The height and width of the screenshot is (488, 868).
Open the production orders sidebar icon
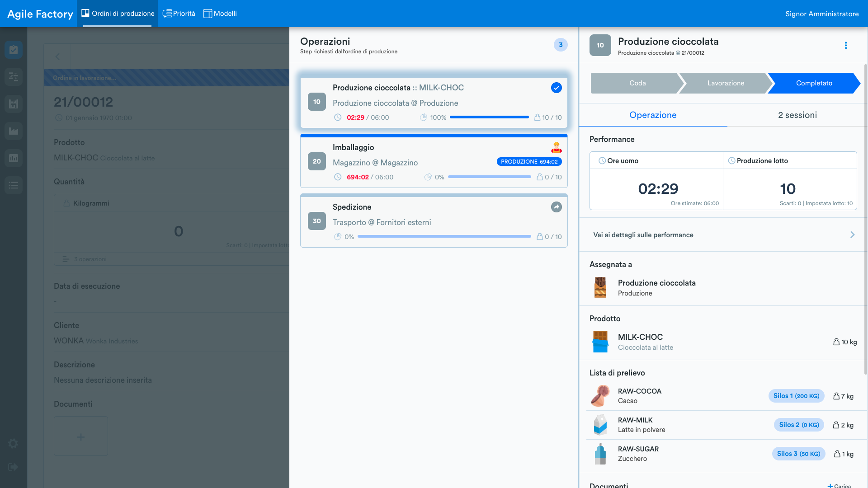click(14, 50)
